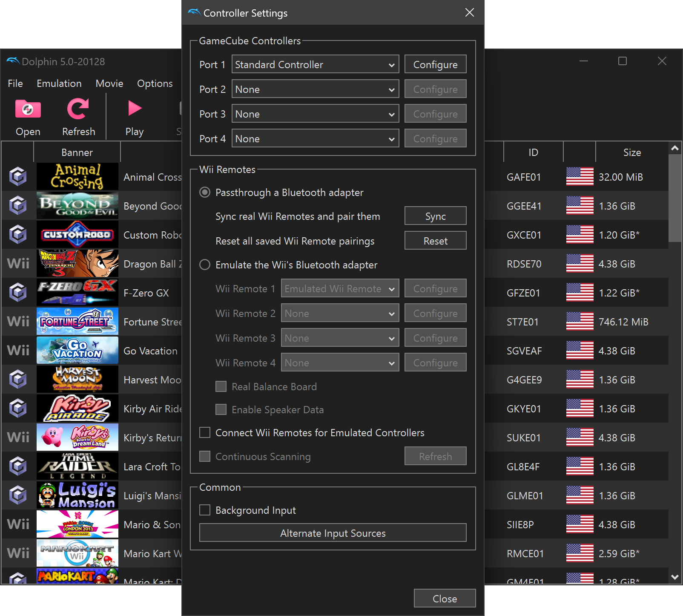Click the Open disc icon in Dolphin toolbar
Viewport: 683px width, 616px height.
(28, 109)
